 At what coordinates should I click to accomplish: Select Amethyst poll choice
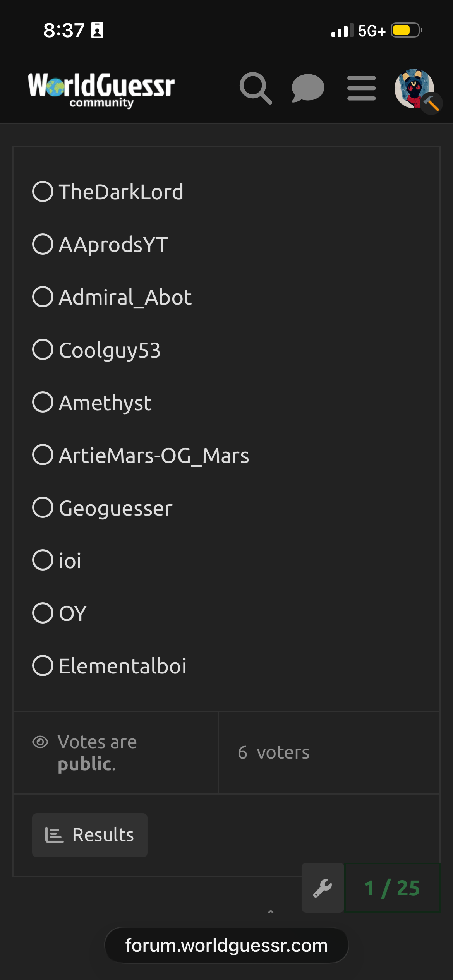(43, 402)
